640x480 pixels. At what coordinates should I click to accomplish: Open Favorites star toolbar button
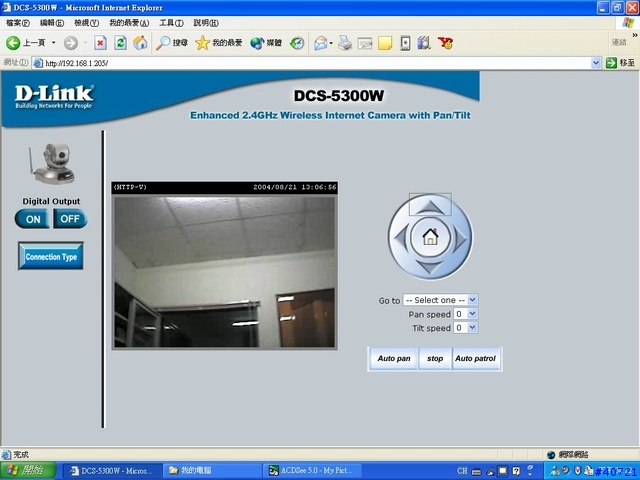point(218,42)
